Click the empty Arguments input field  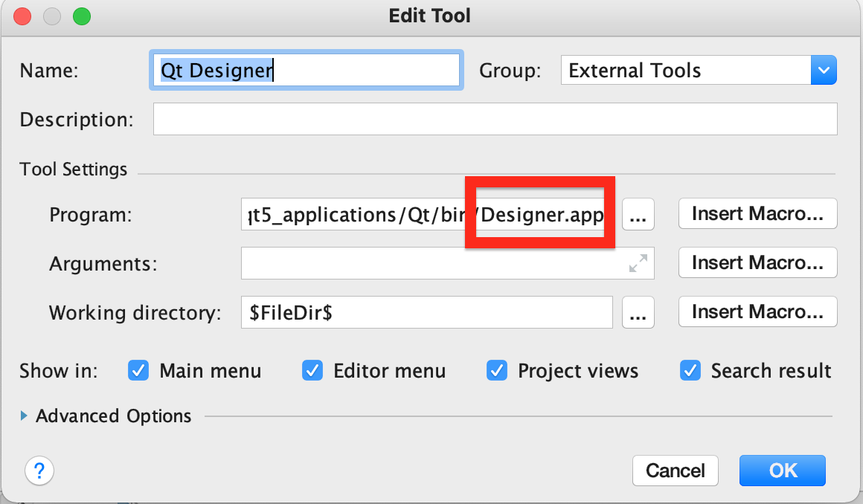(447, 263)
